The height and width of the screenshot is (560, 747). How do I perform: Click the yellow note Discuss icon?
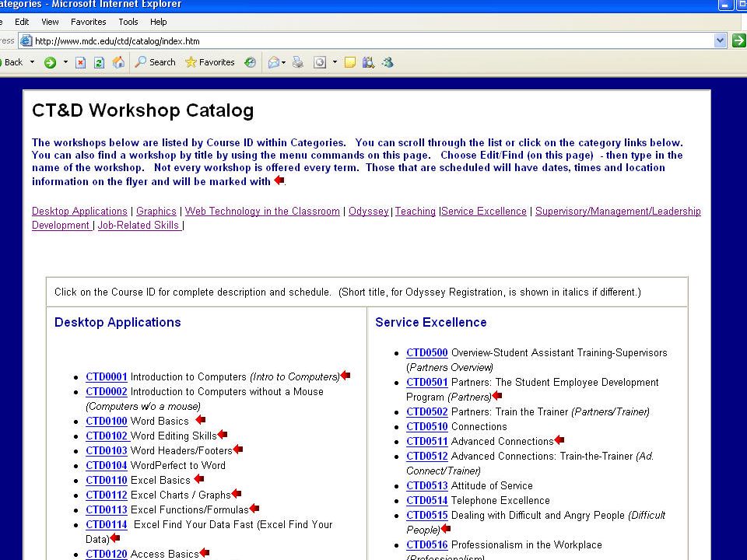pyautogui.click(x=350, y=62)
